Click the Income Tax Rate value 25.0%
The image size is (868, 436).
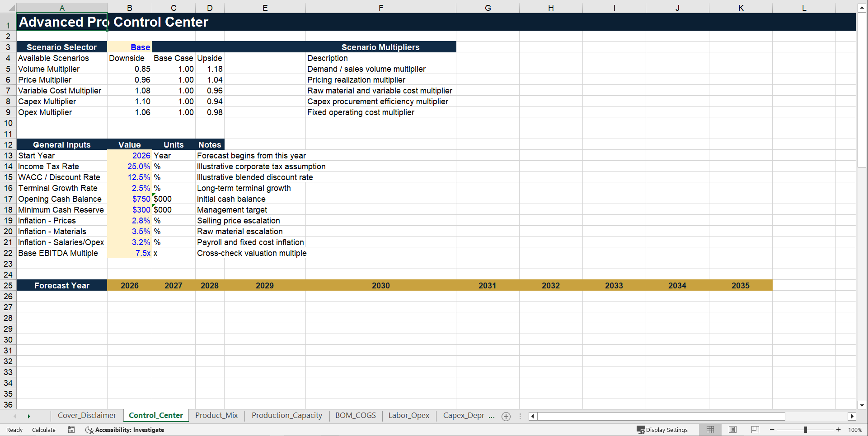tap(130, 167)
